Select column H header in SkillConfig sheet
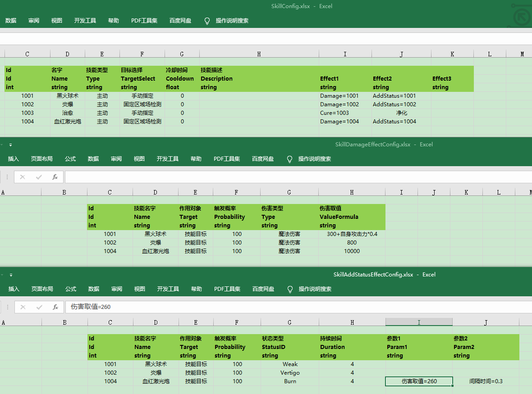The height and width of the screenshot is (394, 532). click(259, 54)
